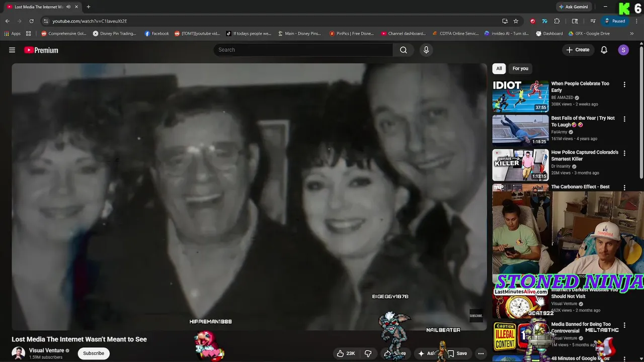This screenshot has width=644, height=362.
Task: Open options for 'The Carbonaro Effect' video
Action: [624, 188]
